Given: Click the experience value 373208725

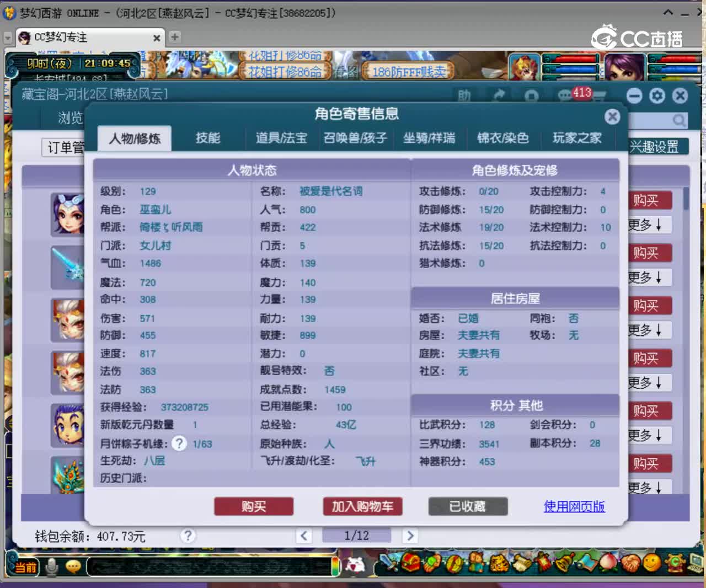Looking at the screenshot, I should click(x=185, y=407).
